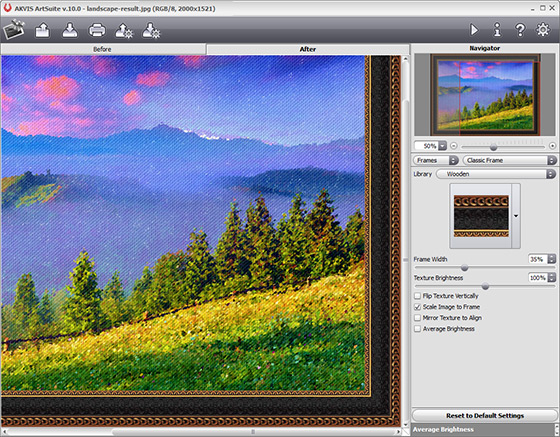Open the program info icon
Viewport: 560px width, 437px height.
[497, 30]
